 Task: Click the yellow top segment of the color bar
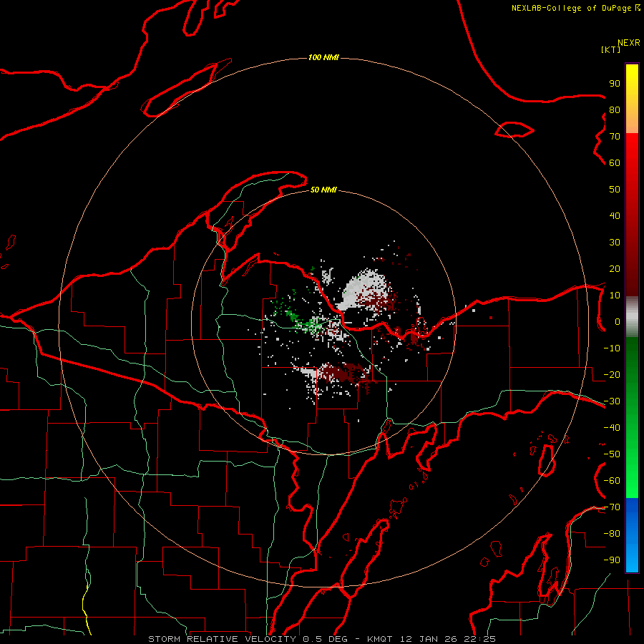click(632, 99)
